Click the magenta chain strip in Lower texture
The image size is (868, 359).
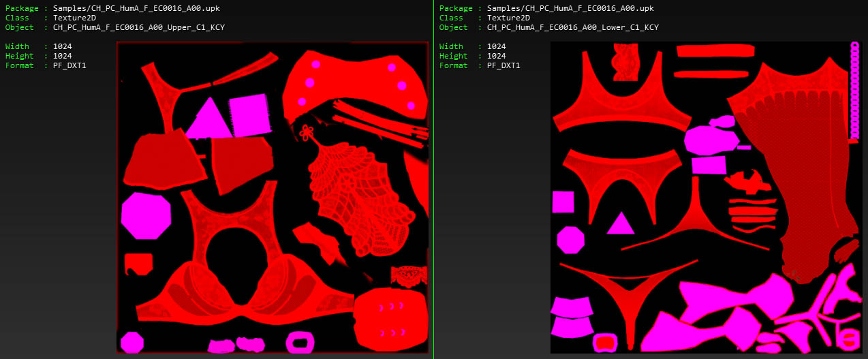click(x=854, y=89)
